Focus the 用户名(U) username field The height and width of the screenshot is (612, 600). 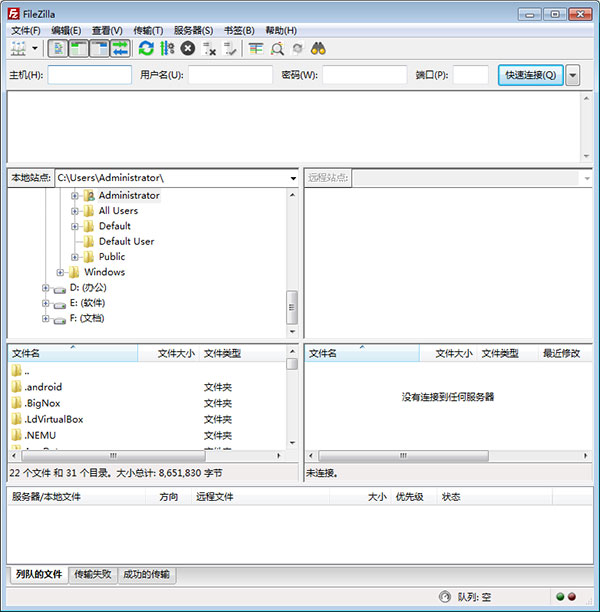click(230, 75)
